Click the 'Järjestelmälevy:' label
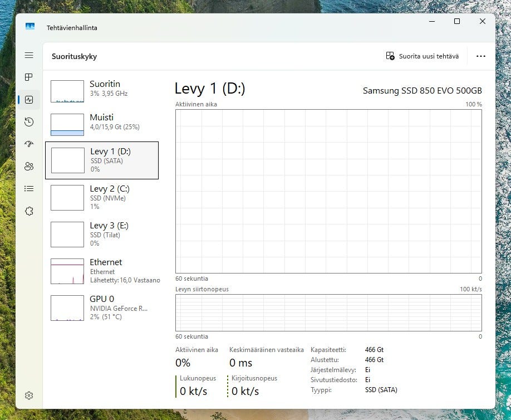 point(333,370)
